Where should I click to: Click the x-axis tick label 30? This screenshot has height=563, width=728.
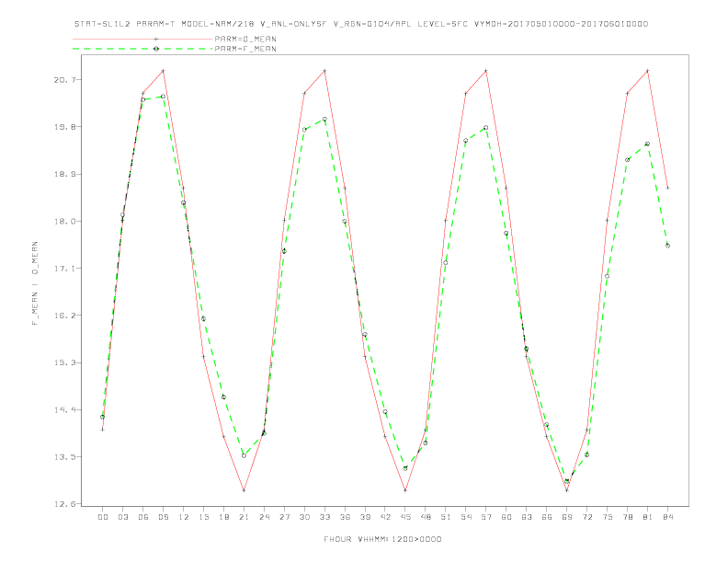304,517
